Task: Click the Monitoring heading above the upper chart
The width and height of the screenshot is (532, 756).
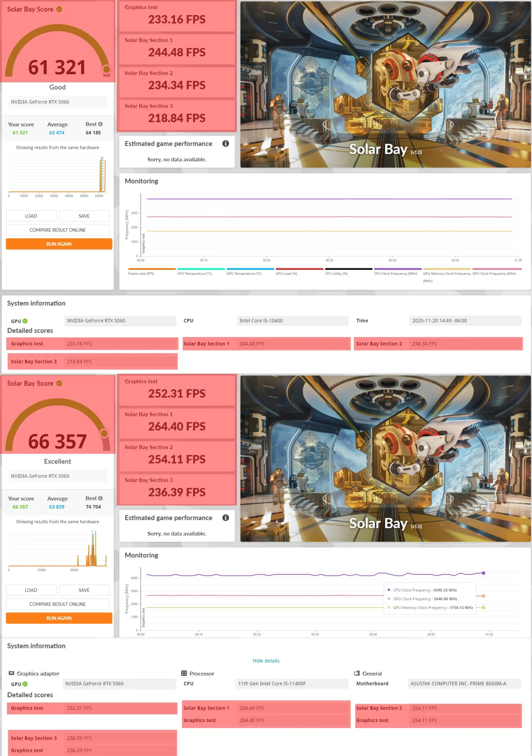Action: [x=141, y=181]
